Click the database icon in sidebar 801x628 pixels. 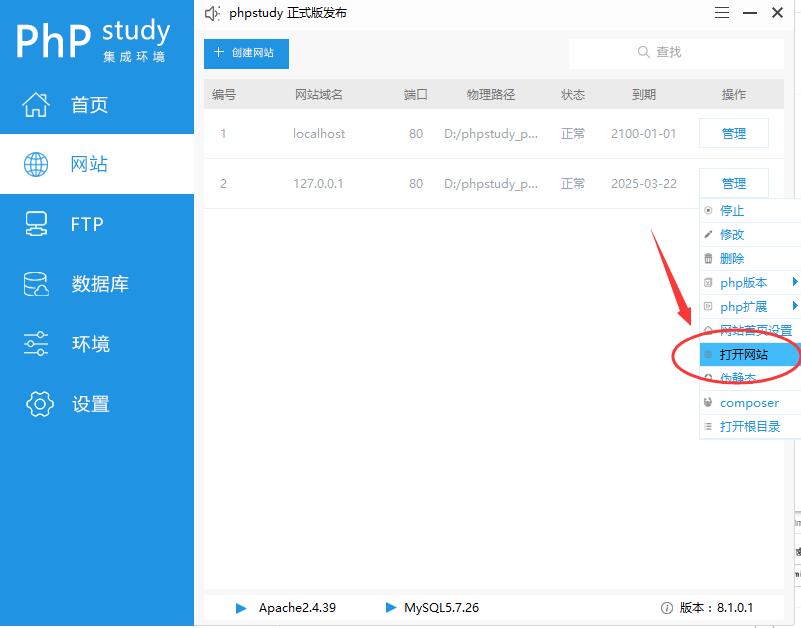36,284
